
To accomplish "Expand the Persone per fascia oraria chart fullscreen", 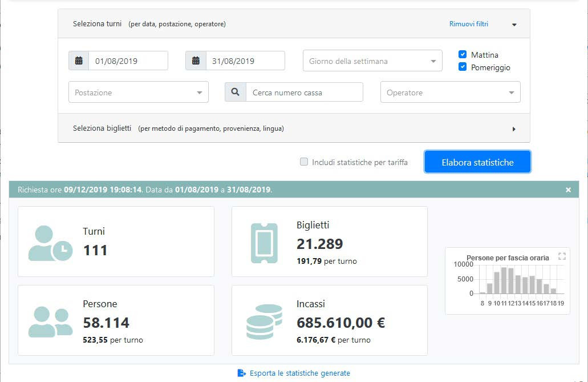I will click(x=562, y=256).
